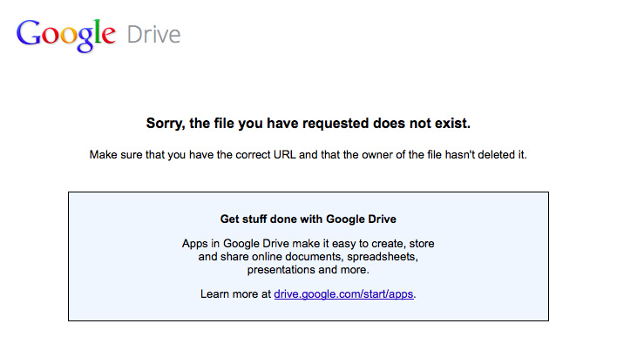Image resolution: width=617 pixels, height=364 pixels.
Task: Click the green l in Google logo
Action: click(x=95, y=33)
